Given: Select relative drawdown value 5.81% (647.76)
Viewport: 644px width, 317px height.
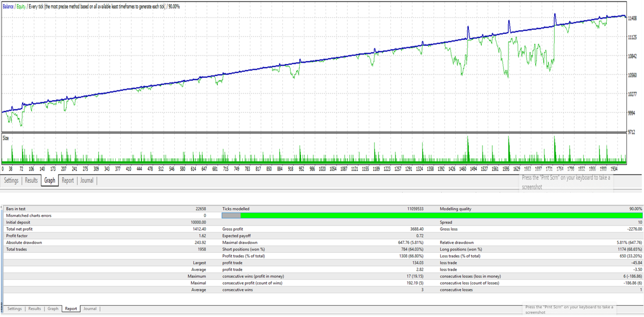Looking at the screenshot, I should click(629, 243).
